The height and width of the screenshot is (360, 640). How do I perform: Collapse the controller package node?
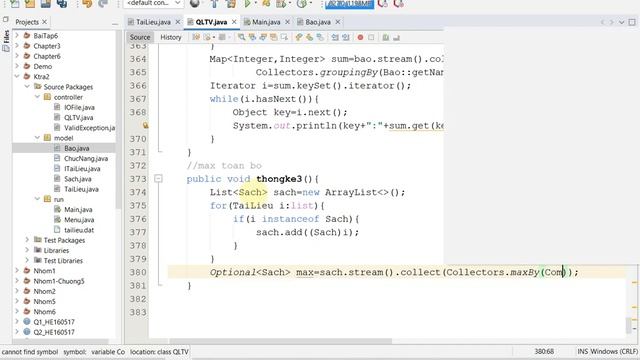(x=37, y=97)
